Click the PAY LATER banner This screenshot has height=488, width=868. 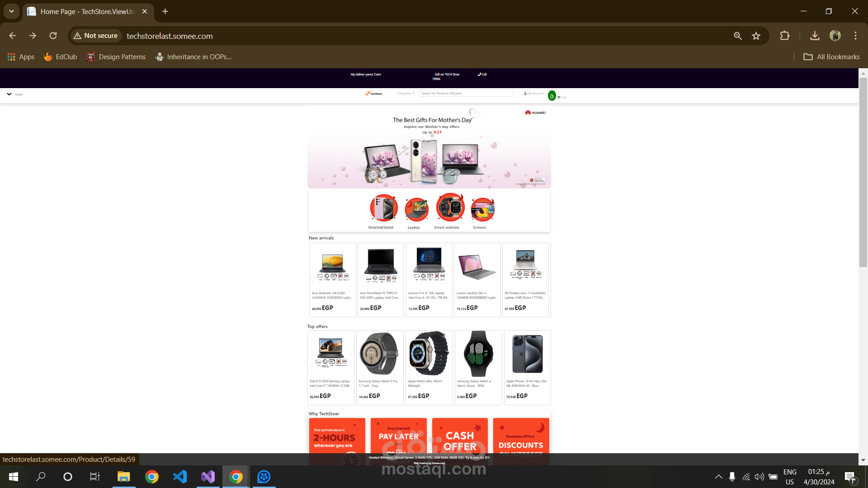(398, 436)
